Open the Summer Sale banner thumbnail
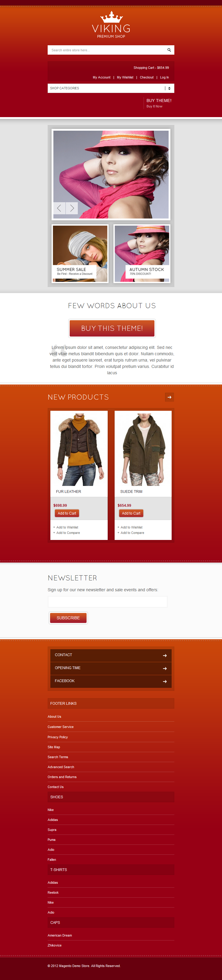The height and width of the screenshot is (980, 222). [x=80, y=253]
